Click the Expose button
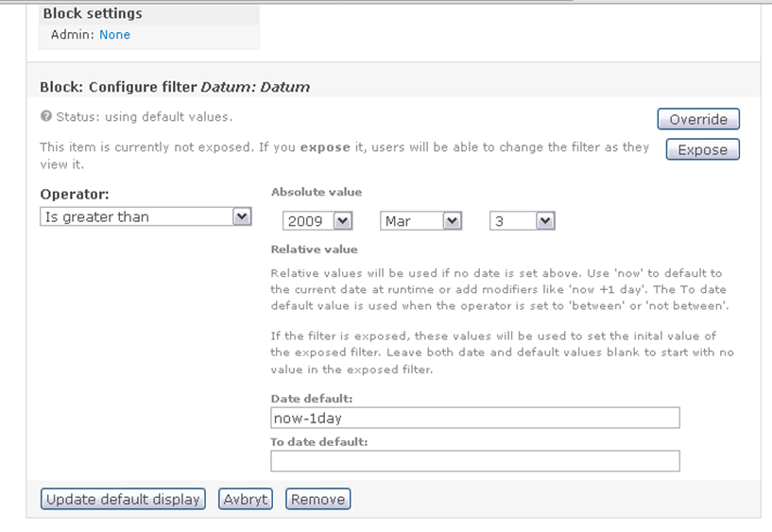The width and height of the screenshot is (772, 532). click(x=703, y=149)
